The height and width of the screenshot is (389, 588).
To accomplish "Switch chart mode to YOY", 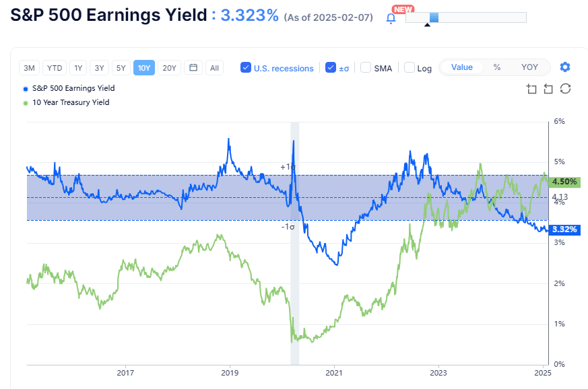I will pos(529,67).
